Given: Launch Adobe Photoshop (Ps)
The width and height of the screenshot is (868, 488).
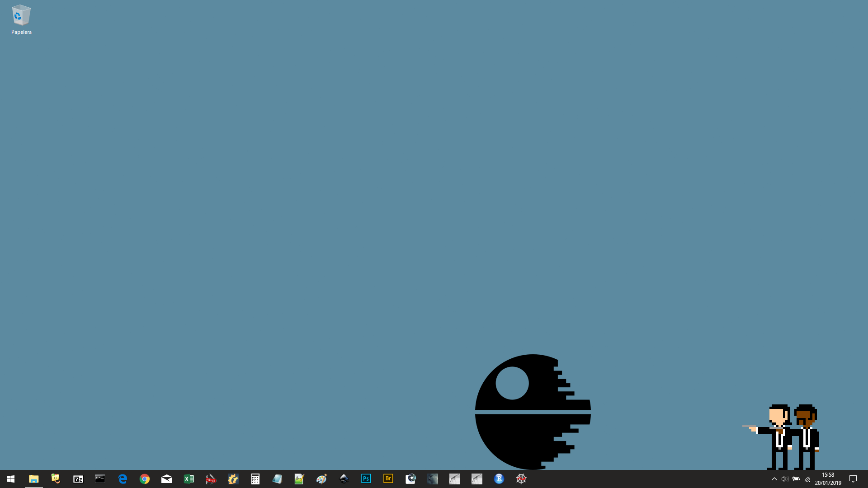Looking at the screenshot, I should click(366, 479).
